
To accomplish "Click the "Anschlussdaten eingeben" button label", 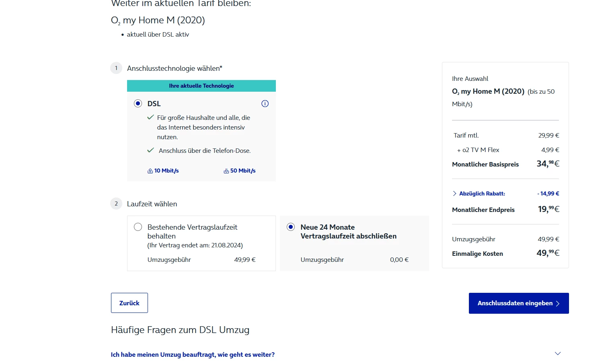I will click(x=515, y=303).
